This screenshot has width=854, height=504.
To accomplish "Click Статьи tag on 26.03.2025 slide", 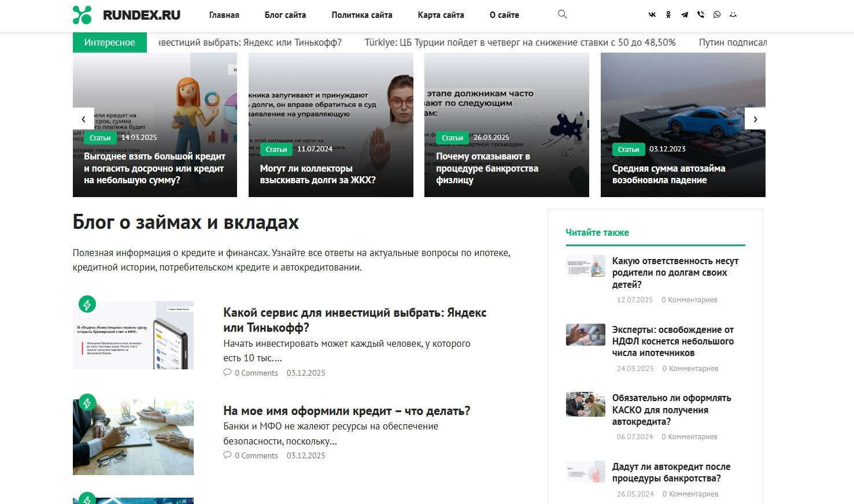I will pos(452,138).
